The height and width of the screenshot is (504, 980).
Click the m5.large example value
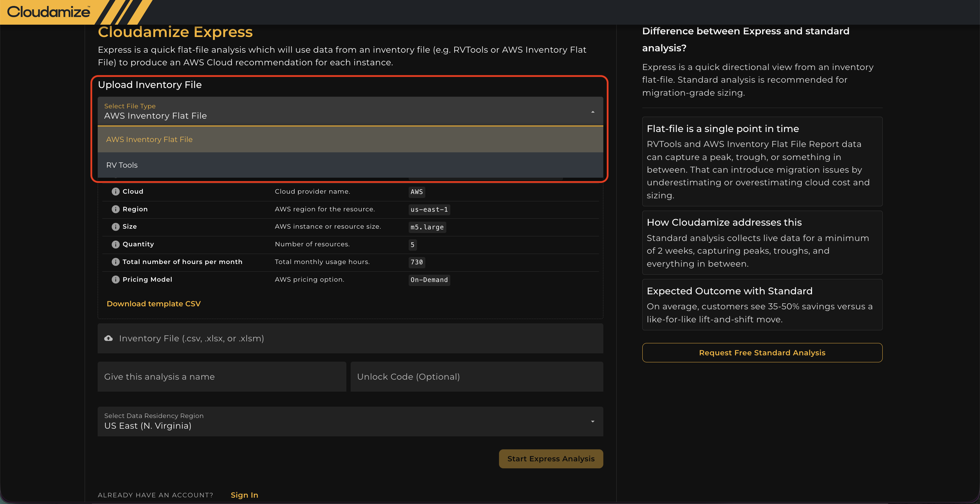[427, 227]
